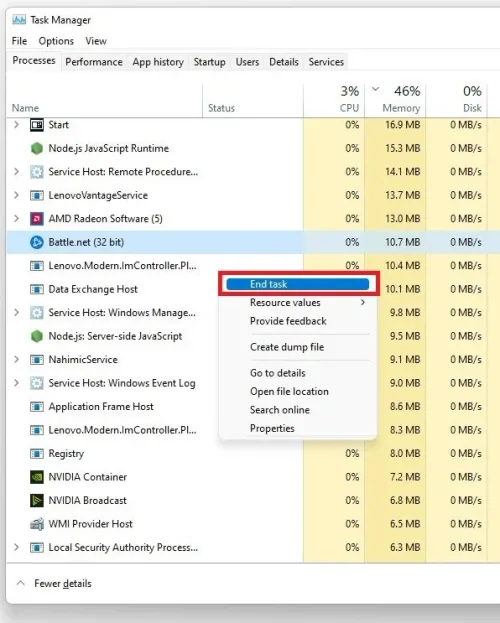Click the NVIDIA Broadcast icon
This screenshot has height=623, width=500.
point(37,500)
